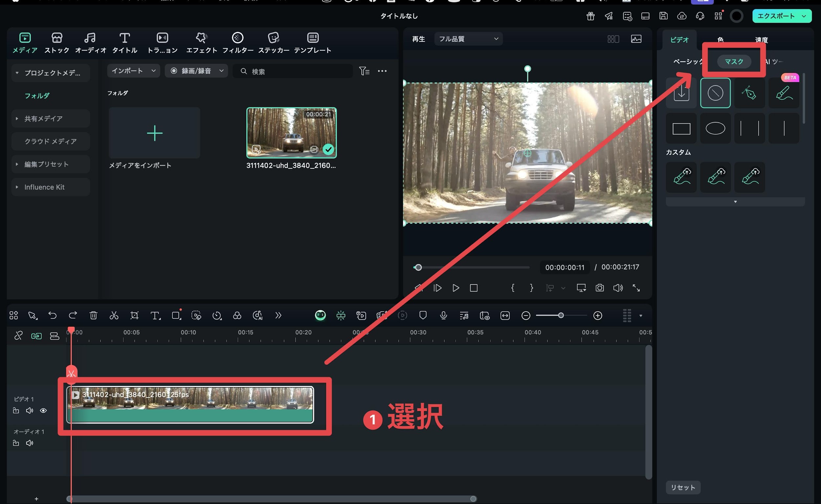Screen dimensions: 821x504
Task: Open the Effects tab
Action: pyautogui.click(x=201, y=43)
